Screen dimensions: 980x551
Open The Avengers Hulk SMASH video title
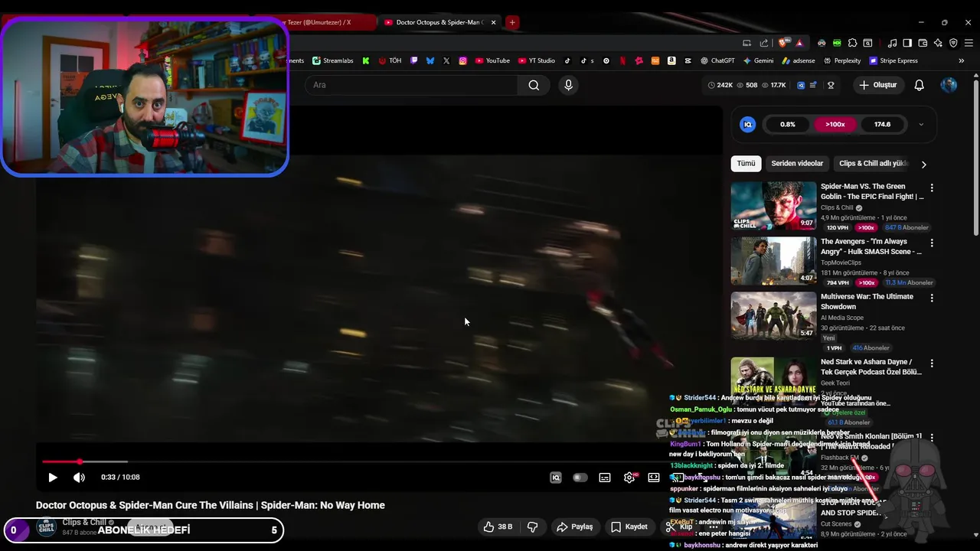[871, 246]
